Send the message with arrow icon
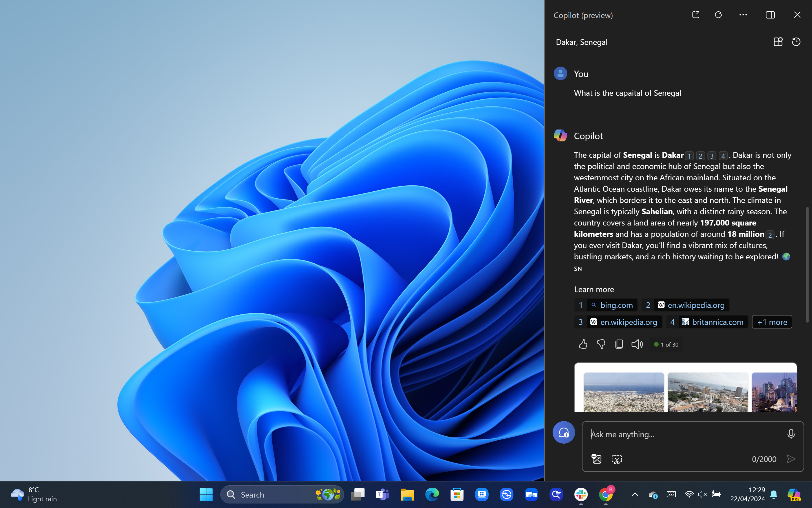Image resolution: width=812 pixels, height=508 pixels. [791, 459]
